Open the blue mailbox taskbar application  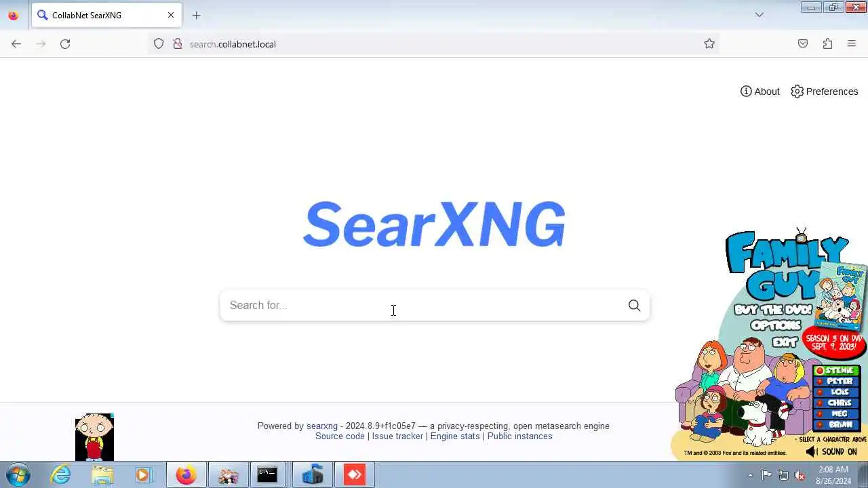(313, 475)
